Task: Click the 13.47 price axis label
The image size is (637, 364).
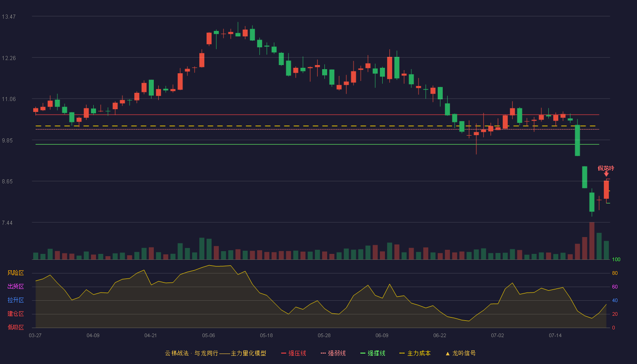Action: tap(9, 17)
